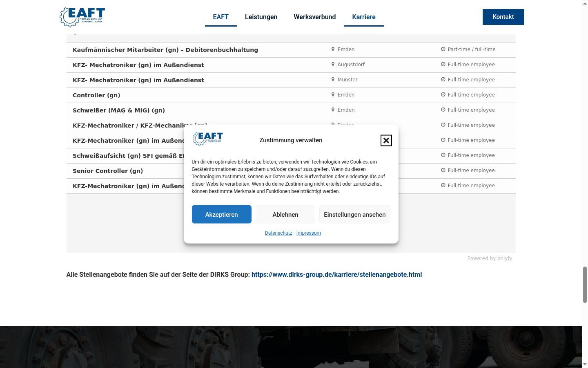Image resolution: width=588 pixels, height=368 pixels.
Task: Open the Karriere menu item
Action: (x=364, y=17)
